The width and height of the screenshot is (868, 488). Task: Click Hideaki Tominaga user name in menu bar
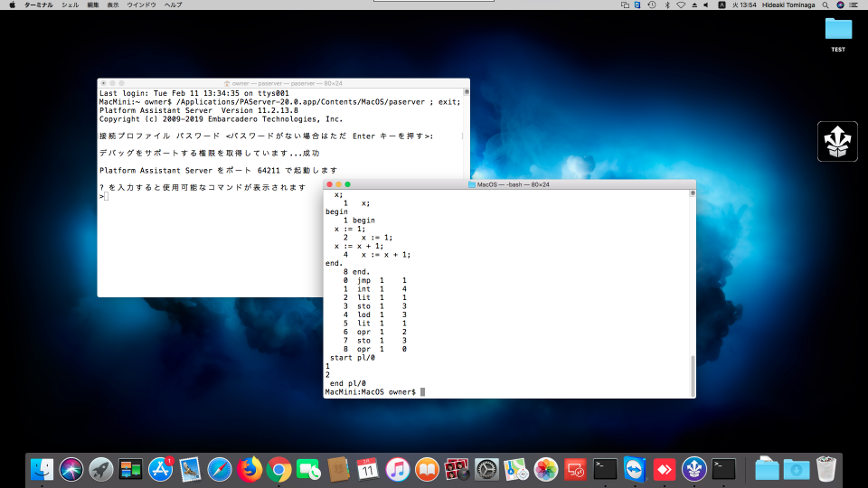[x=788, y=5]
